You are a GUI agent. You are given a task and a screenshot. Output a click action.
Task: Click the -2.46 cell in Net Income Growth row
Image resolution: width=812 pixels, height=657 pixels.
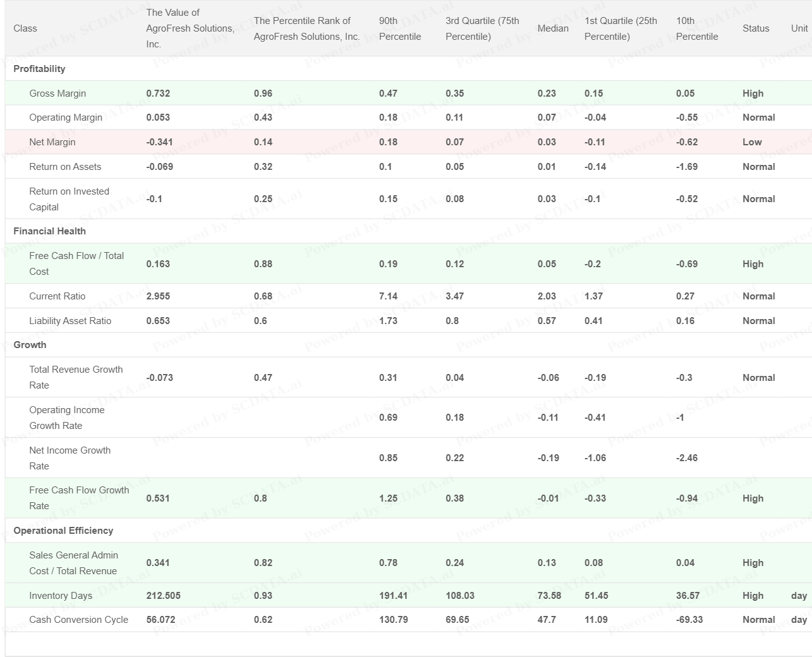click(687, 458)
